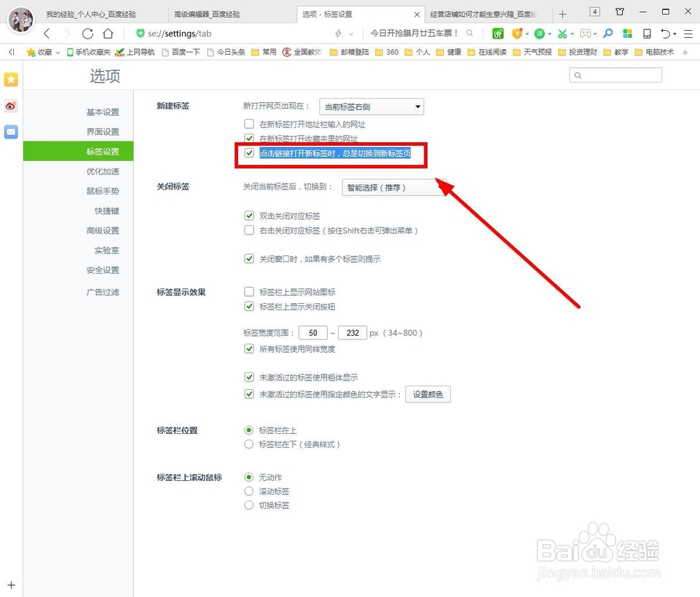Click the tab width 232 input field
Viewport: 700px width, 597px height.
pyautogui.click(x=353, y=332)
